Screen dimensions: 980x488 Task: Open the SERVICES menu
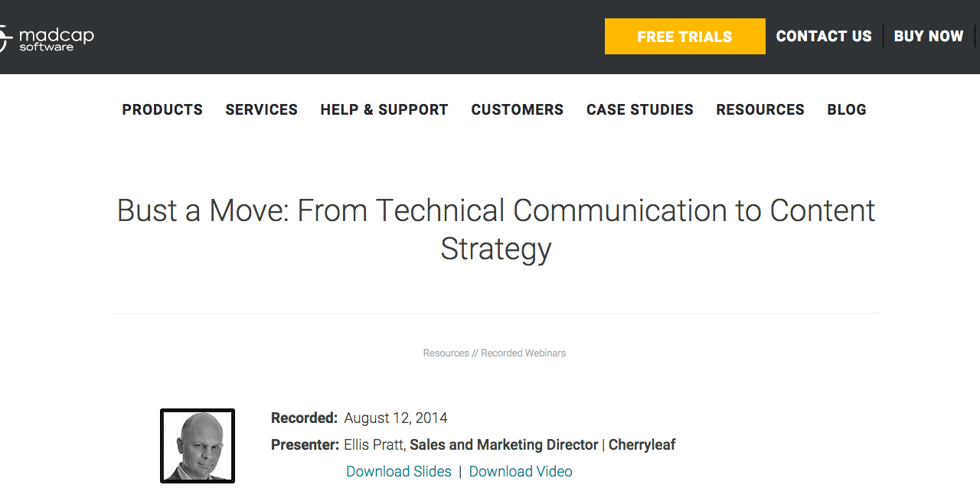[261, 110]
